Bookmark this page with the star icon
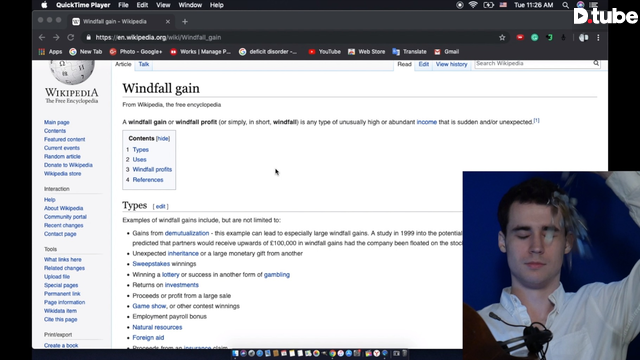Image resolution: width=640 pixels, height=360 pixels. tap(502, 38)
